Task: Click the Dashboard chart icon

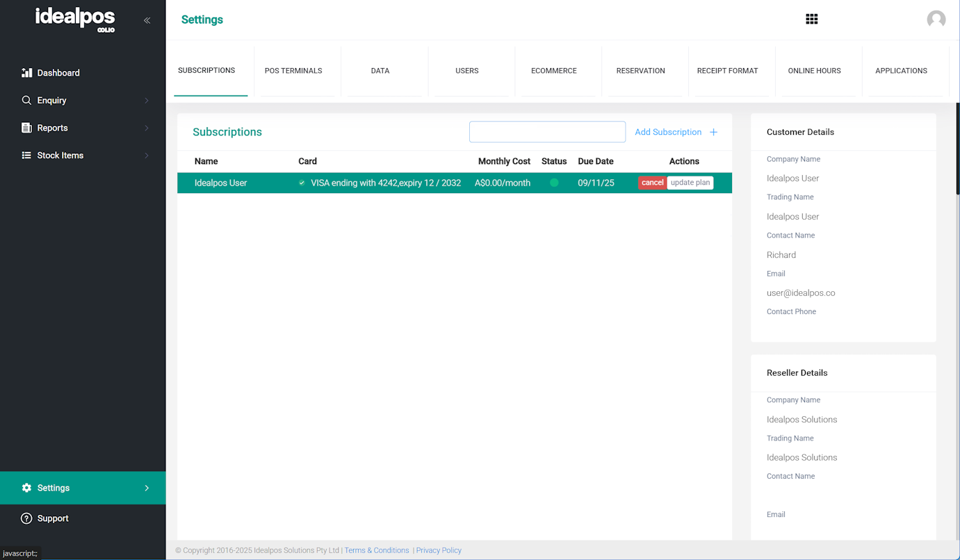Action: point(27,73)
